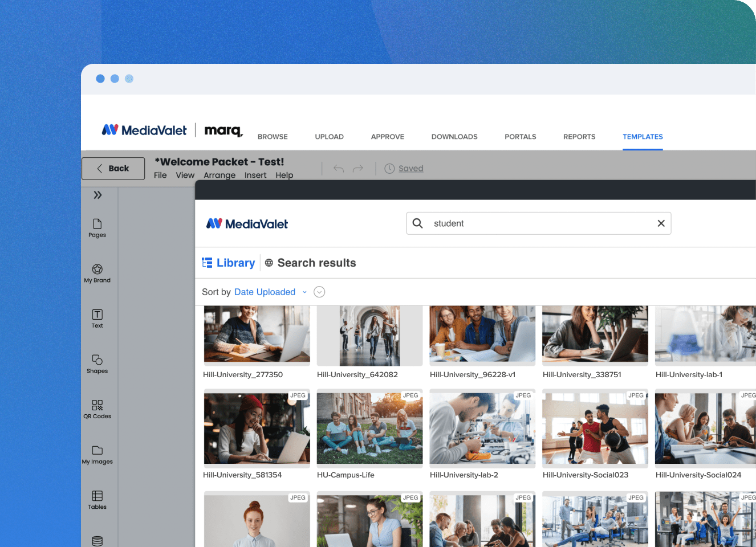Go to the REPORTS tab
Viewport: 756px width, 547px height.
[x=579, y=137]
